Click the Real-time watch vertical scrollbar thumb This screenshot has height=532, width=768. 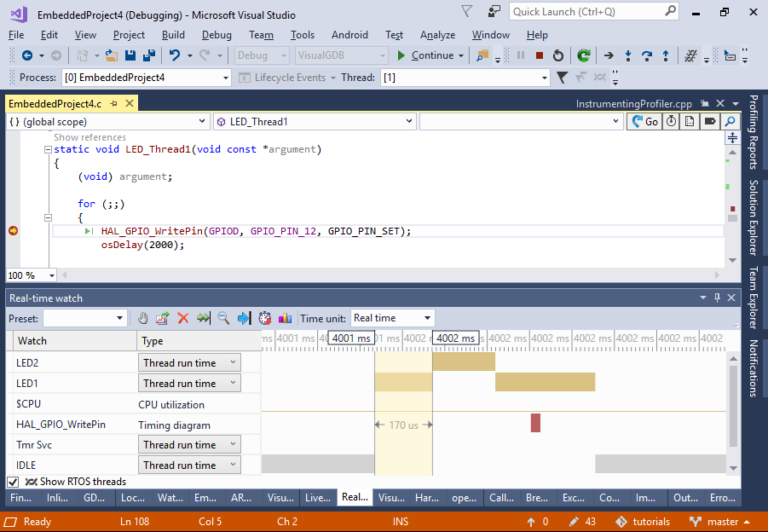point(733,406)
